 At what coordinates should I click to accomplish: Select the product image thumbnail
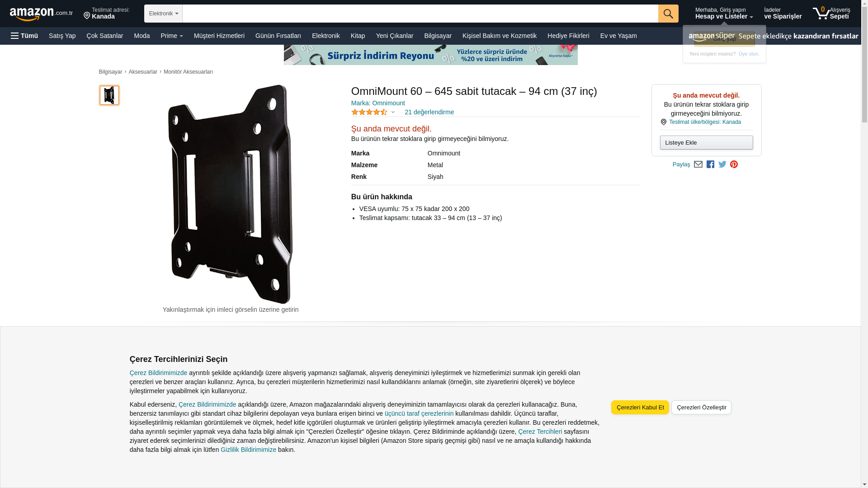pos(109,95)
